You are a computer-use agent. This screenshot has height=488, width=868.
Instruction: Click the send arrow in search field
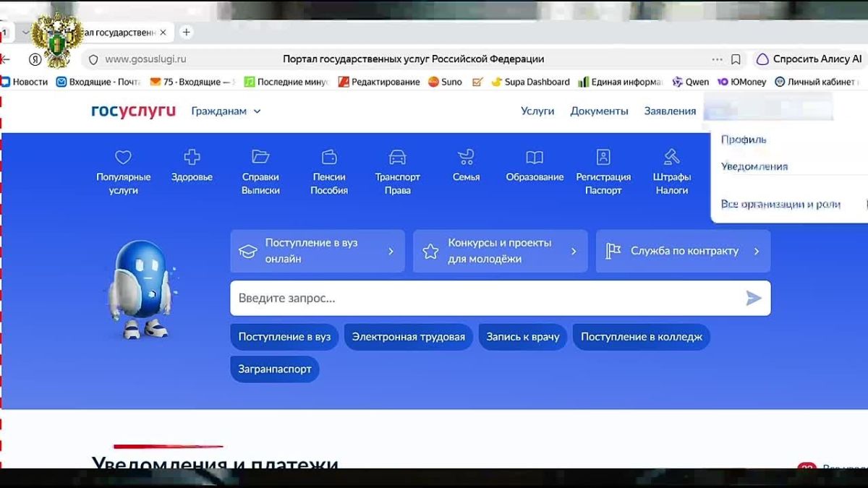point(754,298)
